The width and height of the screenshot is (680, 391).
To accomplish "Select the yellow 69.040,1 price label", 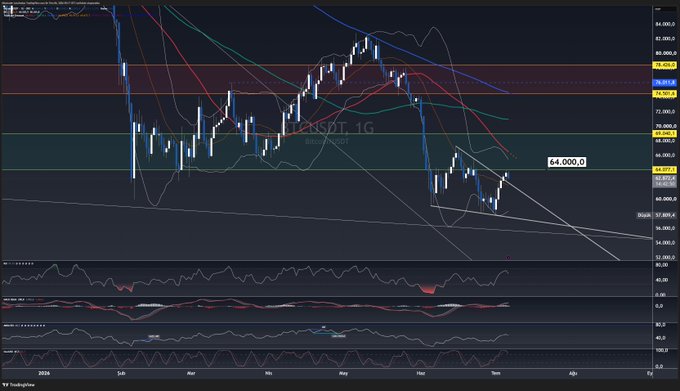I will (665, 134).
